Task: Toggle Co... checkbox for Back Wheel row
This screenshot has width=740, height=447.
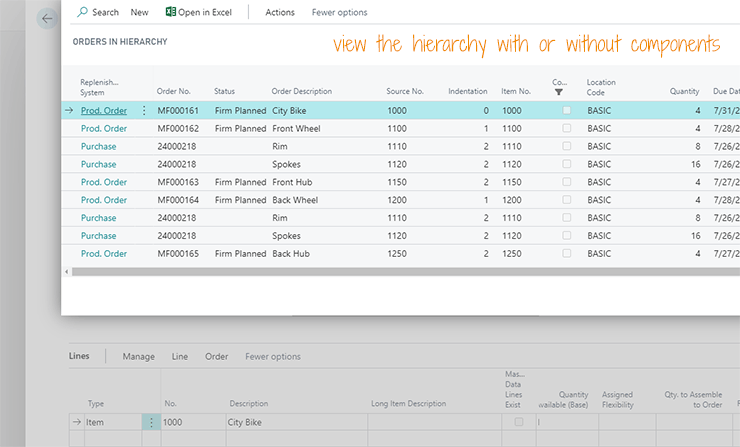Action: 566,200
